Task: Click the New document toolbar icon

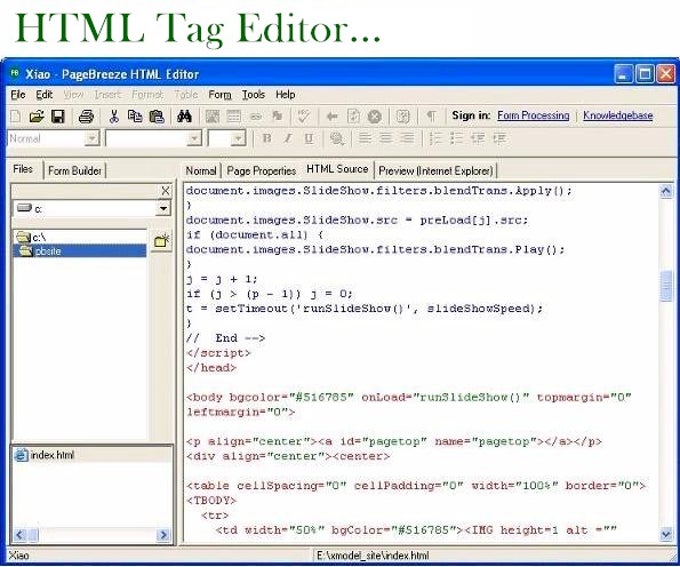Action: tap(15, 116)
